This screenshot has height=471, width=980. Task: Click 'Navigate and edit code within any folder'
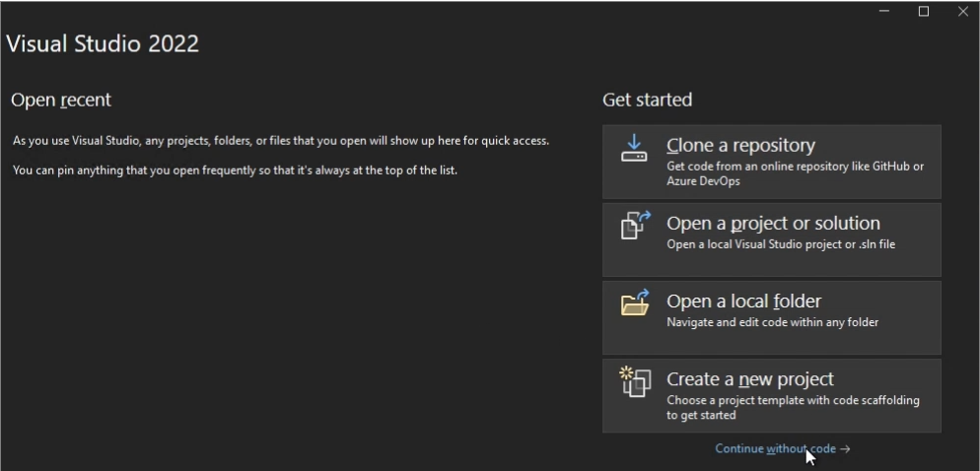(x=773, y=322)
